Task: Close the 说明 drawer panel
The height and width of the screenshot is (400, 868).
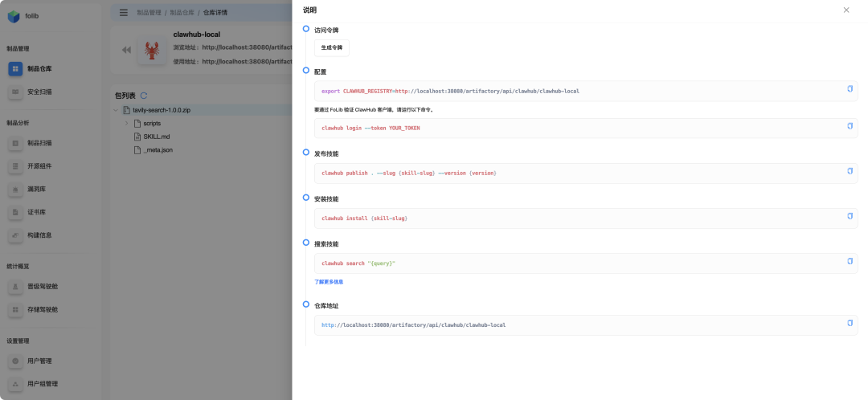Action: 845,10
